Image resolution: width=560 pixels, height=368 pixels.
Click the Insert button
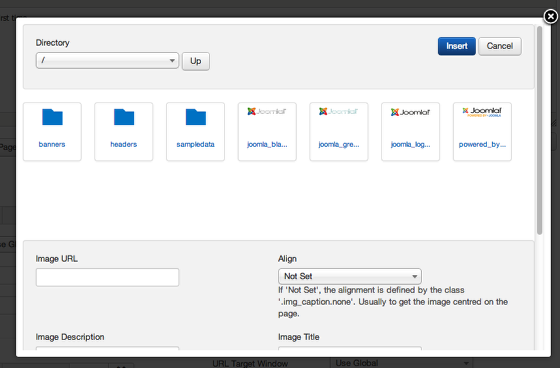457,46
